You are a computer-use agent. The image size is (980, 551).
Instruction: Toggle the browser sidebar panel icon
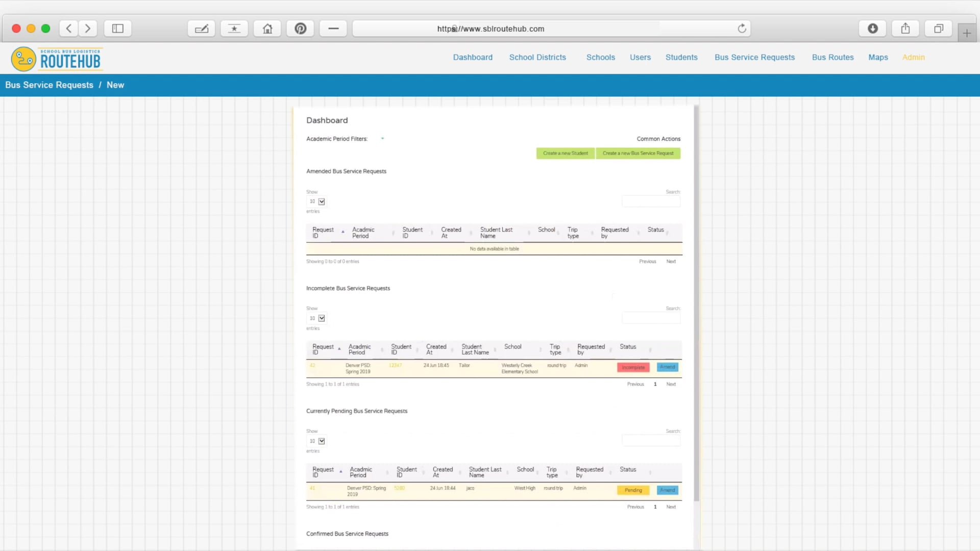pyautogui.click(x=118, y=29)
